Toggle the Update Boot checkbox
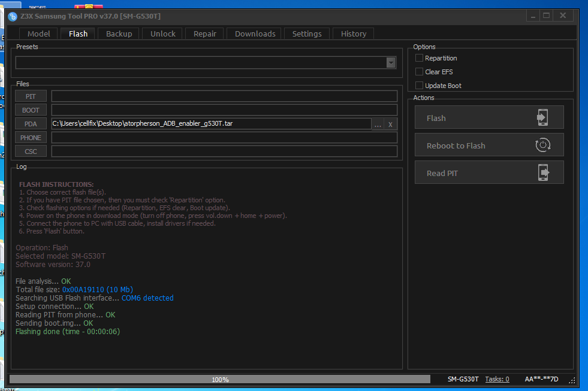 (419, 86)
